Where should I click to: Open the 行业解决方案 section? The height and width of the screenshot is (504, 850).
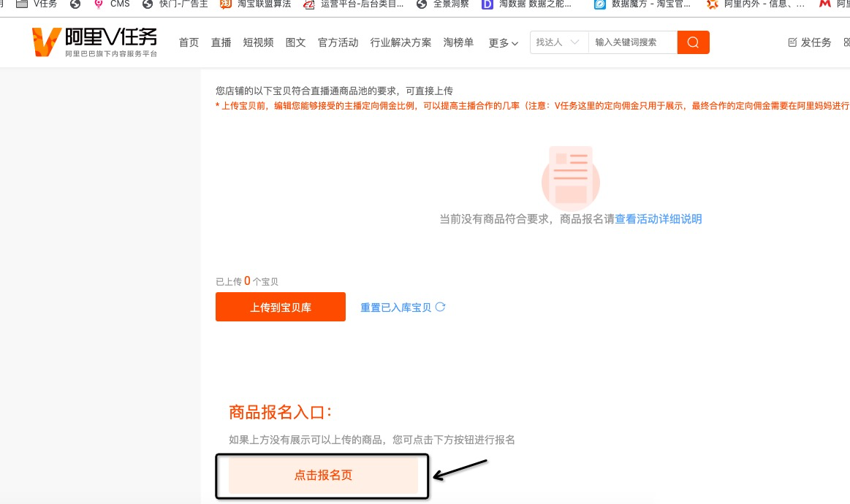pos(401,42)
